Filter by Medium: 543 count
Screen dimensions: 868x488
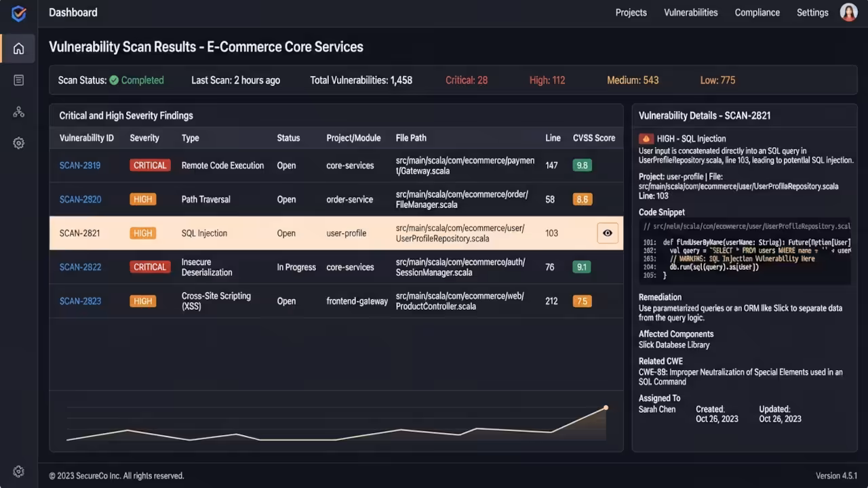tap(633, 80)
